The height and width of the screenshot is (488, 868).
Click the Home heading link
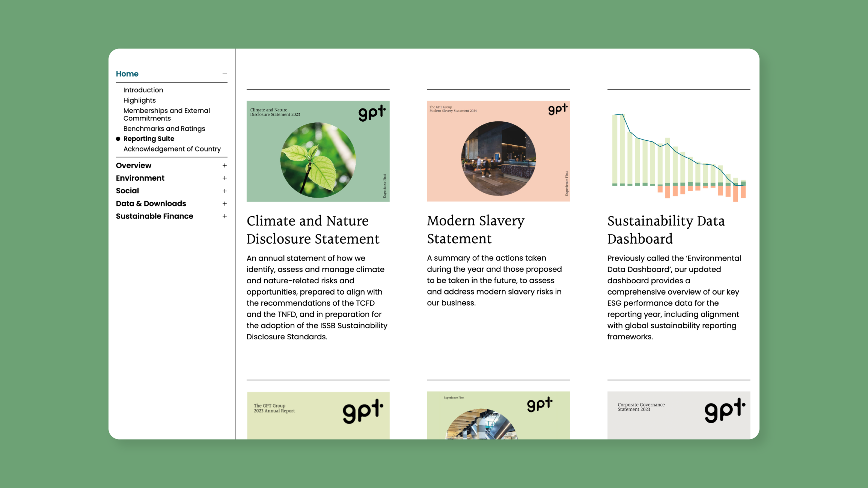click(127, 74)
